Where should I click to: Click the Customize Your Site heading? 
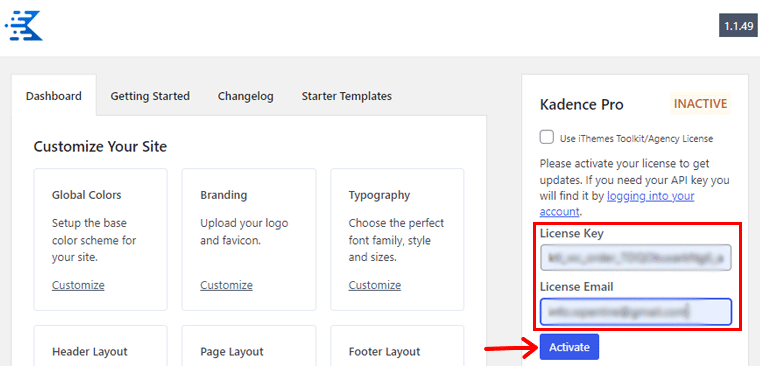(x=100, y=146)
